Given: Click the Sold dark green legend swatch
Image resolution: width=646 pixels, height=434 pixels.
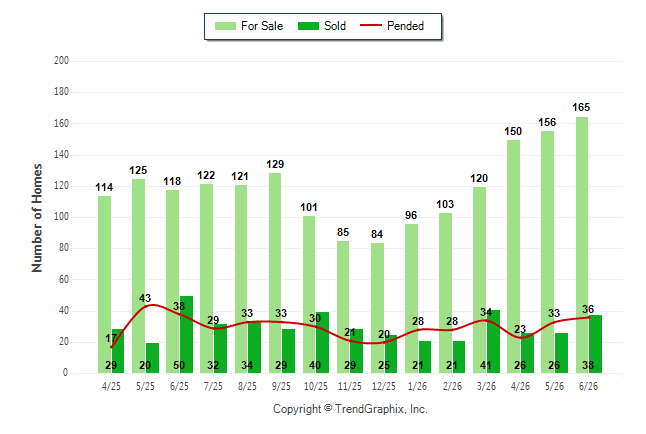Looking at the screenshot, I should [x=308, y=26].
